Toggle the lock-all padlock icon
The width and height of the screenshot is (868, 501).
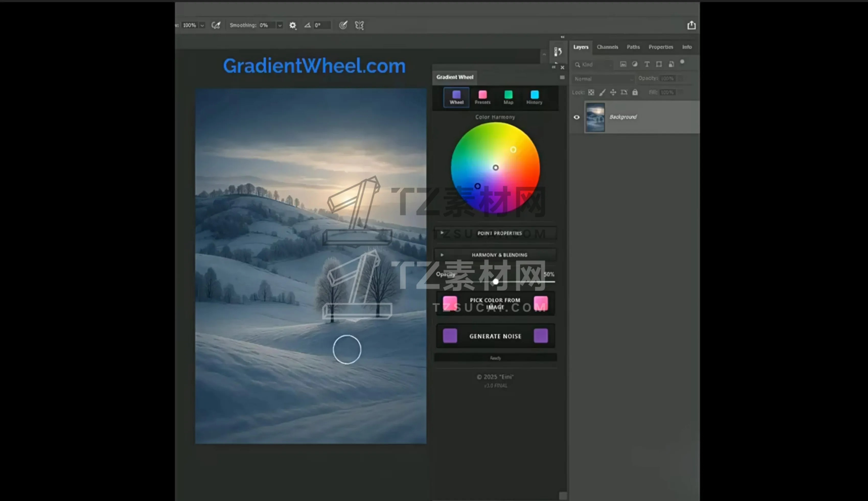click(x=635, y=92)
